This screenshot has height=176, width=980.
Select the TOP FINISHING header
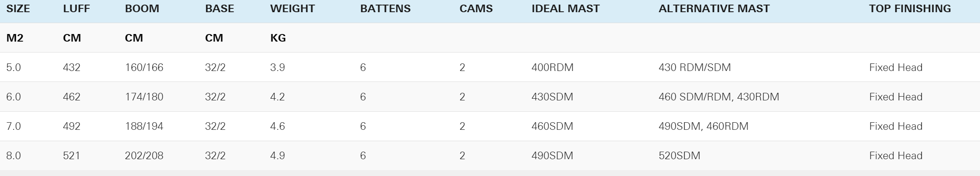[x=910, y=8]
